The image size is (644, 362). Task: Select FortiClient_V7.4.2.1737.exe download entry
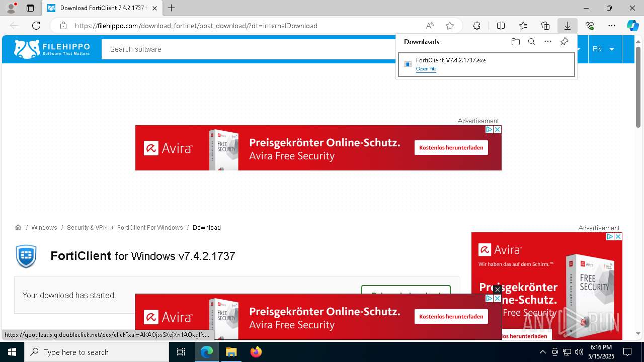tap(487, 64)
